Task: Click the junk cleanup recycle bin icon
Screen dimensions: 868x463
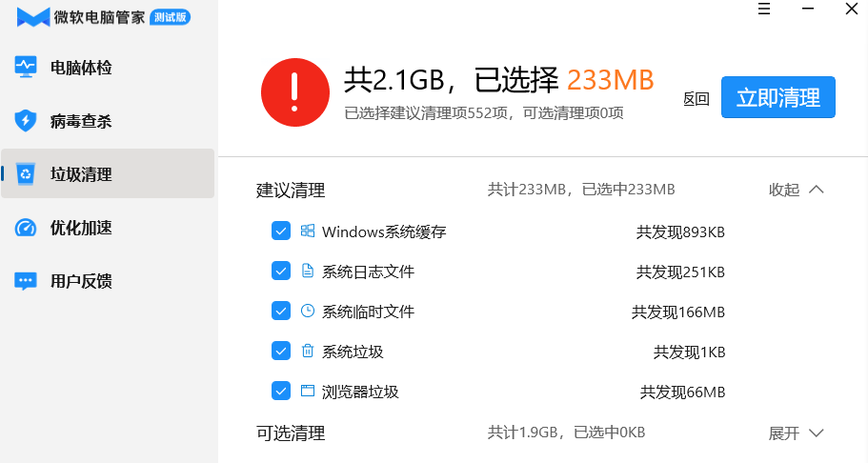Action: [26, 174]
